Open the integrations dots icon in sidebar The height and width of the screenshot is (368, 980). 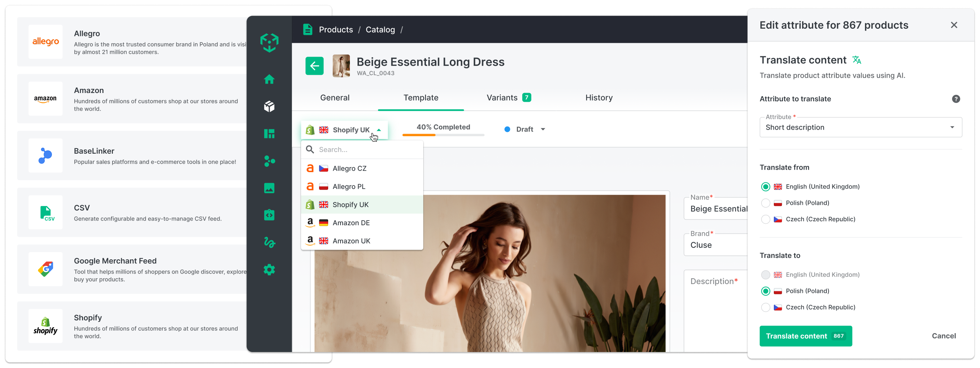tap(269, 161)
